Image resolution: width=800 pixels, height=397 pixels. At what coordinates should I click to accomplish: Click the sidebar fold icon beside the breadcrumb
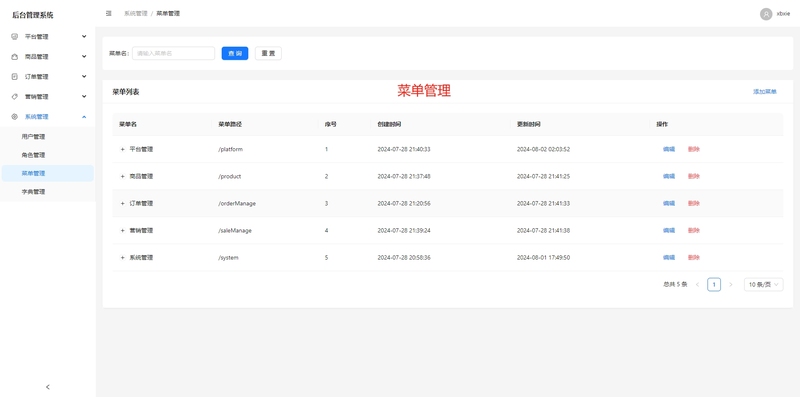coord(108,14)
